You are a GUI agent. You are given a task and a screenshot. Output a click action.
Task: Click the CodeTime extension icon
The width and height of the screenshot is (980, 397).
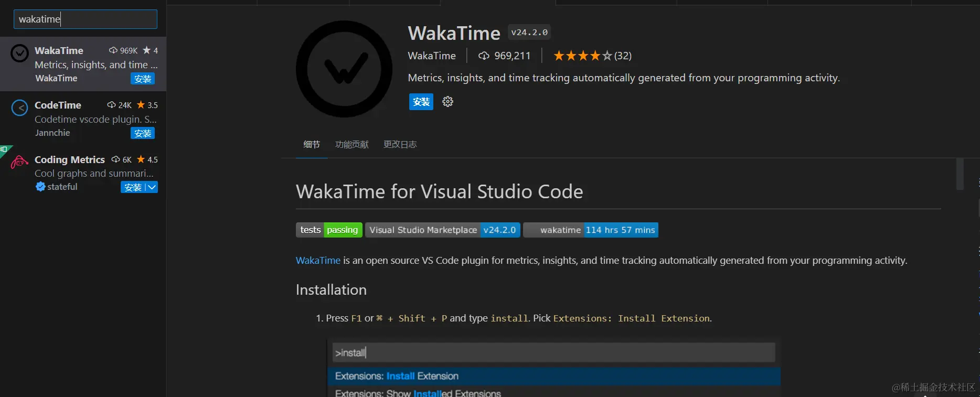[x=20, y=108]
